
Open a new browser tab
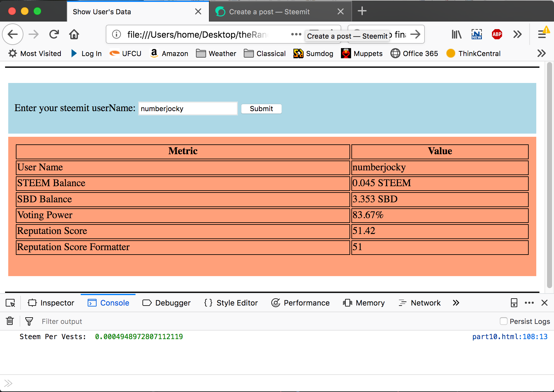click(362, 11)
